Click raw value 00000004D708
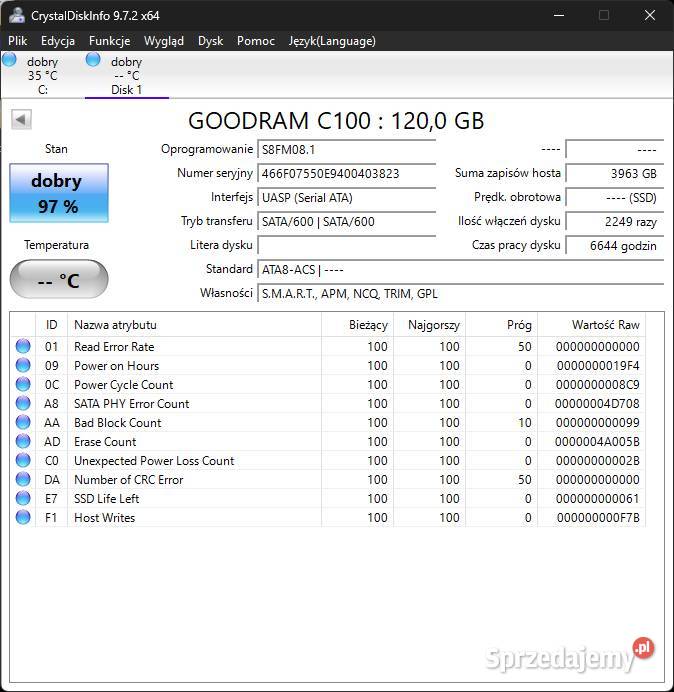This screenshot has height=692, width=674. click(597, 404)
